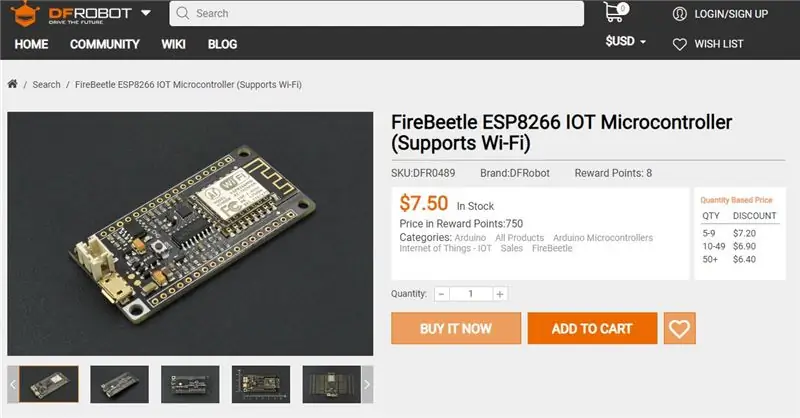Click the search magnifier icon
Image resolution: width=800 pixels, height=418 pixels.
click(182, 13)
